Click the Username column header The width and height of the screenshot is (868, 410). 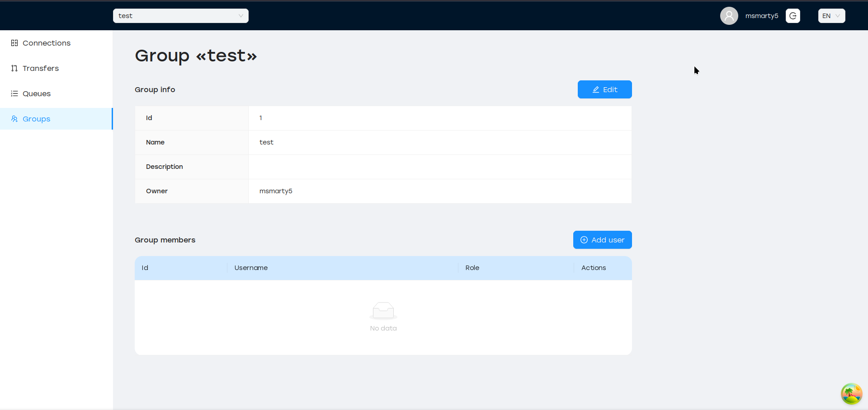[x=251, y=268]
